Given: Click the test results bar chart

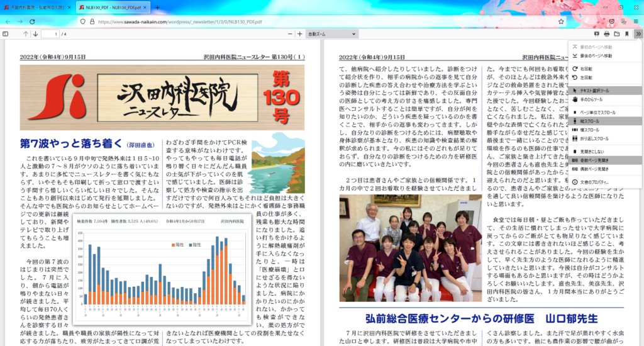Looking at the screenshot, I should [162, 269].
